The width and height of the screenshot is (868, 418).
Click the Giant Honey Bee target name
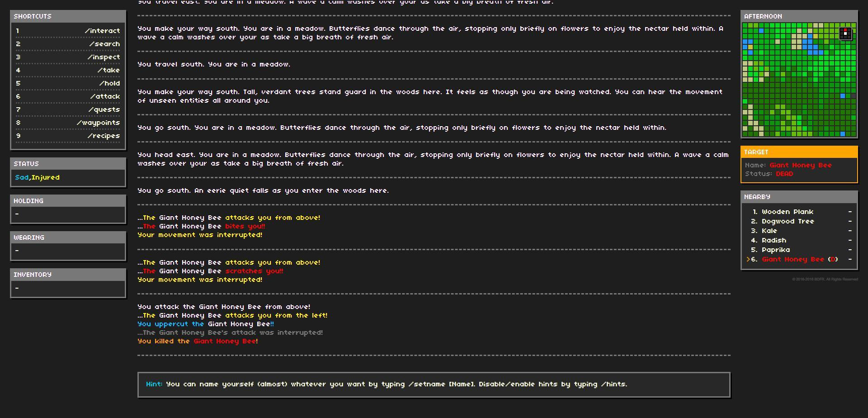800,165
